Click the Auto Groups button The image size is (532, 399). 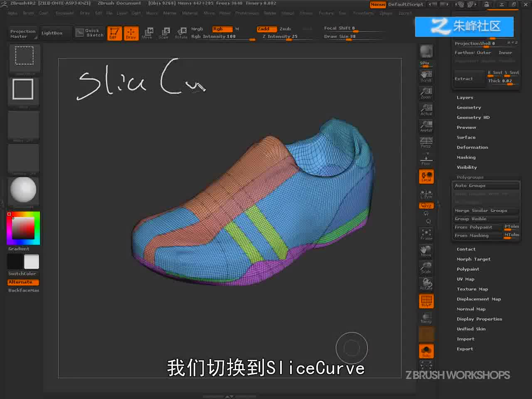pos(486,186)
